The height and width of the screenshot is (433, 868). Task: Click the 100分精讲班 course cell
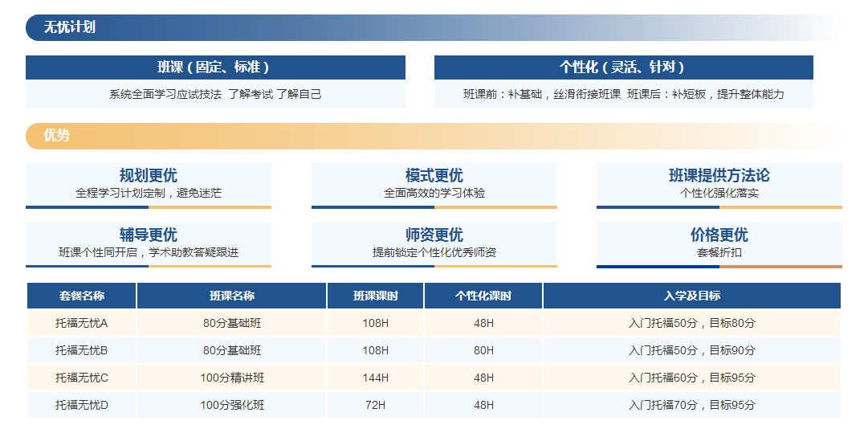(232, 378)
